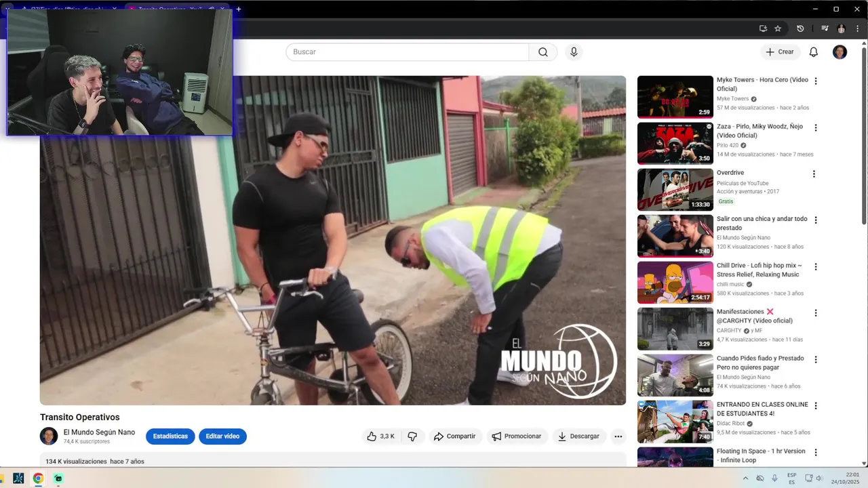868x488 pixels.
Task: Bookmark this page with star icon
Action: [778, 28]
